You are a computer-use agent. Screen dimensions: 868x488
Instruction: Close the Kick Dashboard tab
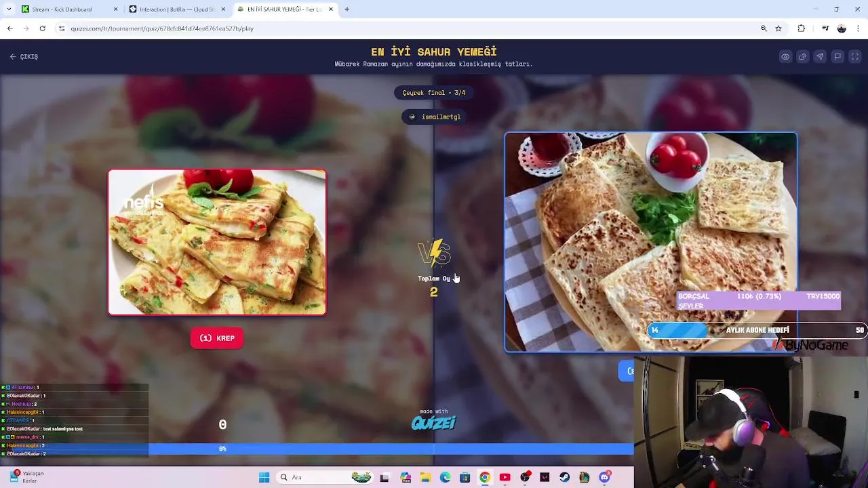[x=115, y=9]
